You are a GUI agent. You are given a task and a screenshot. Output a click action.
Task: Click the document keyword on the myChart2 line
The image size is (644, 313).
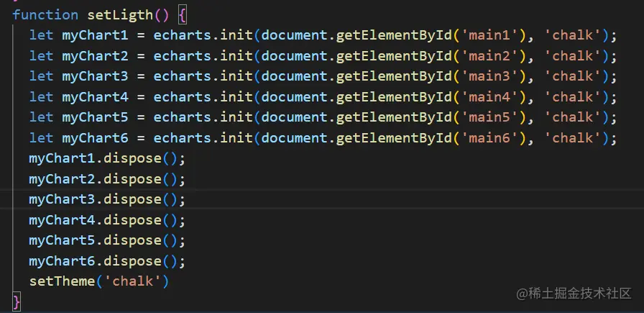(x=294, y=56)
